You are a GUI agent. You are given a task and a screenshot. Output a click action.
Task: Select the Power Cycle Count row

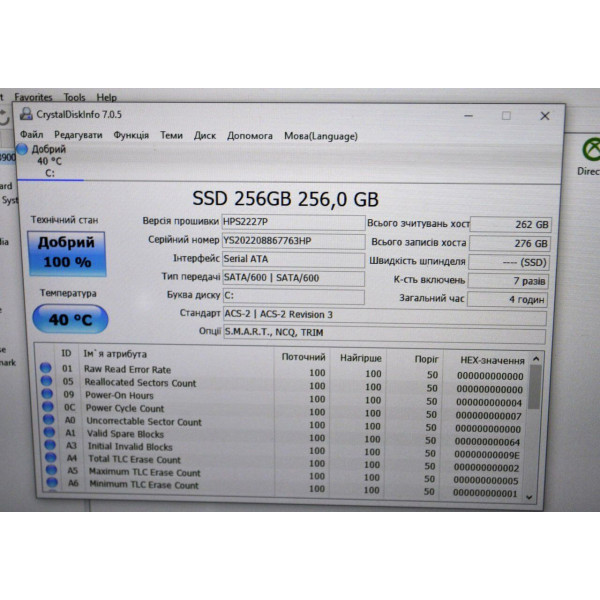(x=282, y=411)
